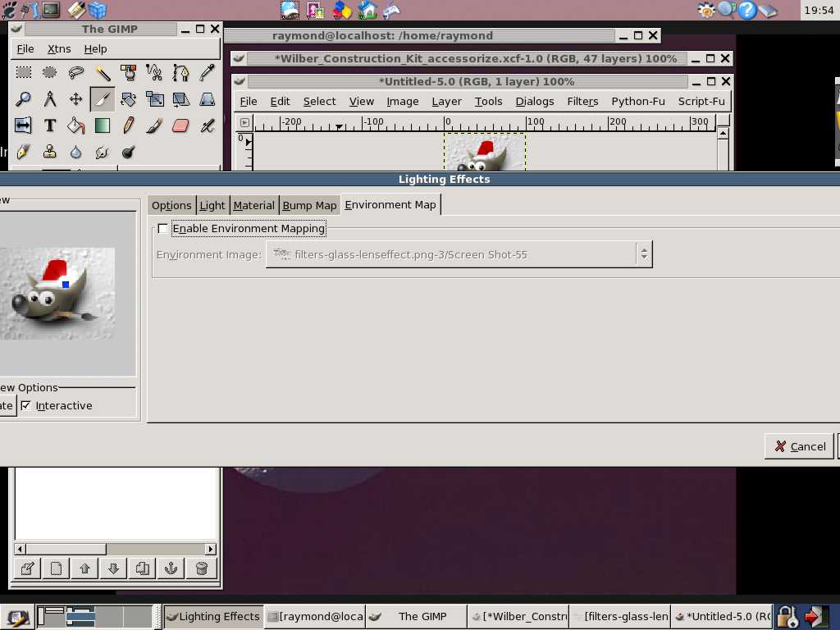
Task: Choose the Rotate tool
Action: tap(128, 99)
